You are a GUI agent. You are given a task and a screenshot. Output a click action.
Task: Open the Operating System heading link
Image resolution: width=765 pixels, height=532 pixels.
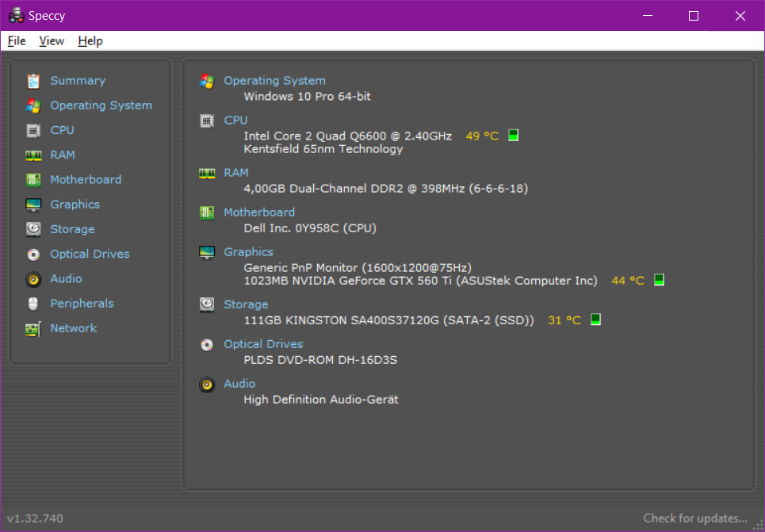274,81
